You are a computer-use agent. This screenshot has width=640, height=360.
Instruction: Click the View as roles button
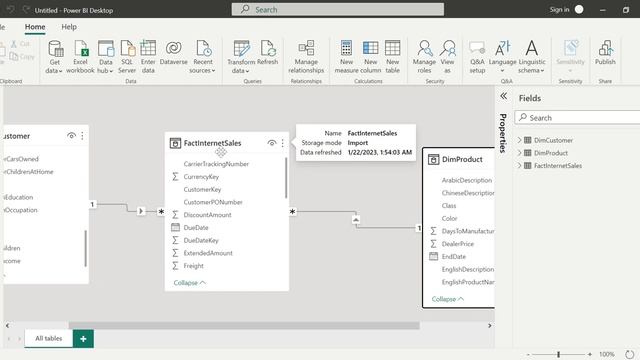point(447,57)
